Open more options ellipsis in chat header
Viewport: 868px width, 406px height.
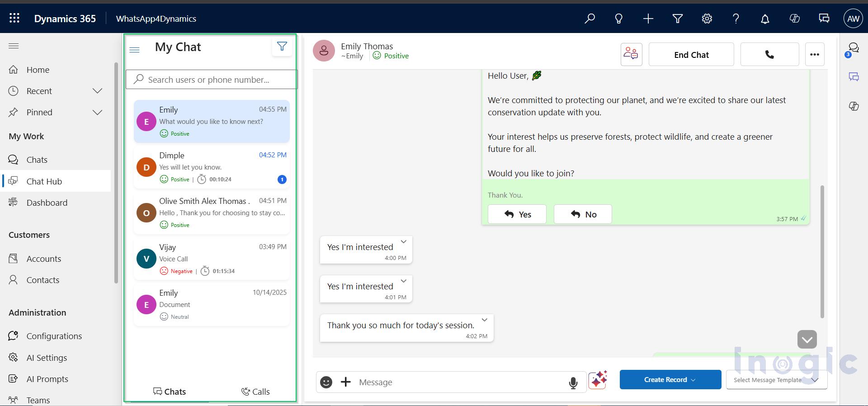[815, 54]
